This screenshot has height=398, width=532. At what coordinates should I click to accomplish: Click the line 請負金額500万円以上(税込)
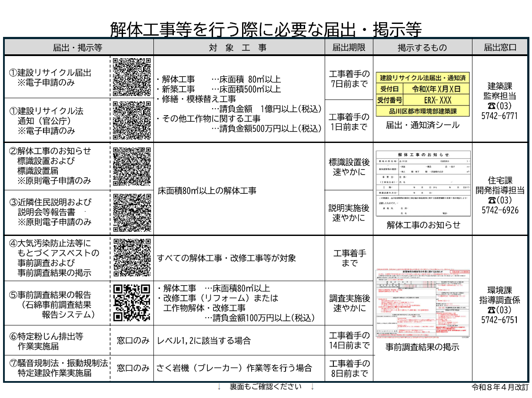(x=266, y=129)
